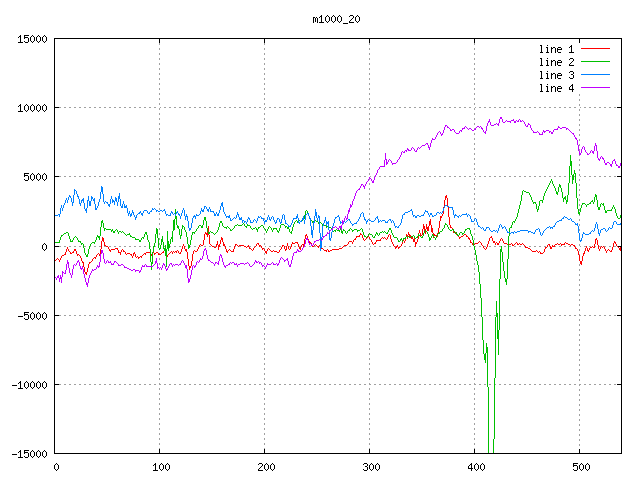Select the 'line 1' legend label
Screen dimensions: 640x480
(557, 49)
